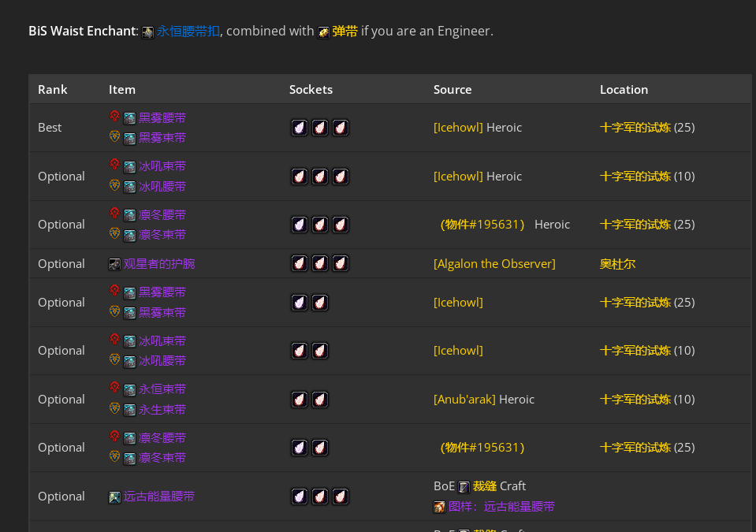Open the [Algalon the Observer] source link

click(494, 264)
